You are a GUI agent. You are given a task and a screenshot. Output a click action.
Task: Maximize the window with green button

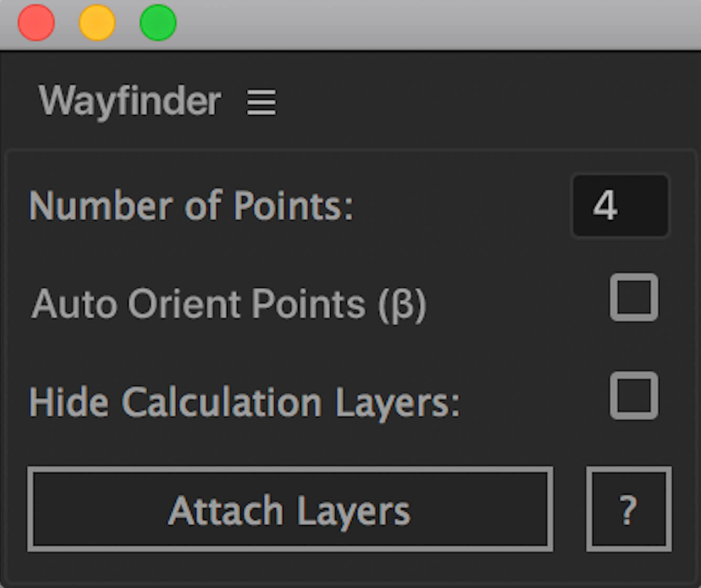(158, 23)
